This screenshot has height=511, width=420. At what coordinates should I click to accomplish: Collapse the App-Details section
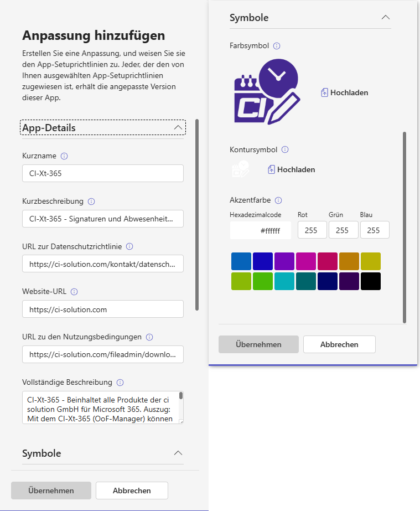(178, 128)
